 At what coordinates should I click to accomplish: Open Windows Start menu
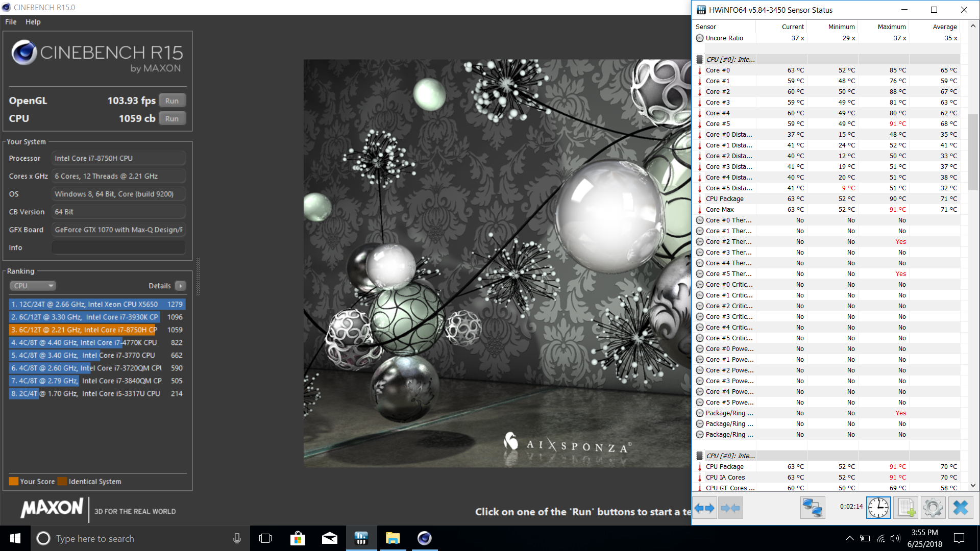pos(15,538)
